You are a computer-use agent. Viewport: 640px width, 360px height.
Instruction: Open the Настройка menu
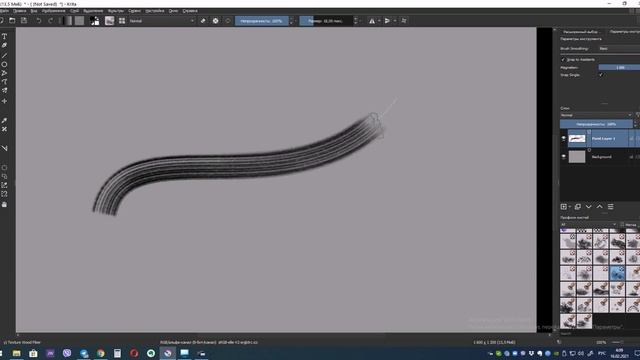pos(155,11)
